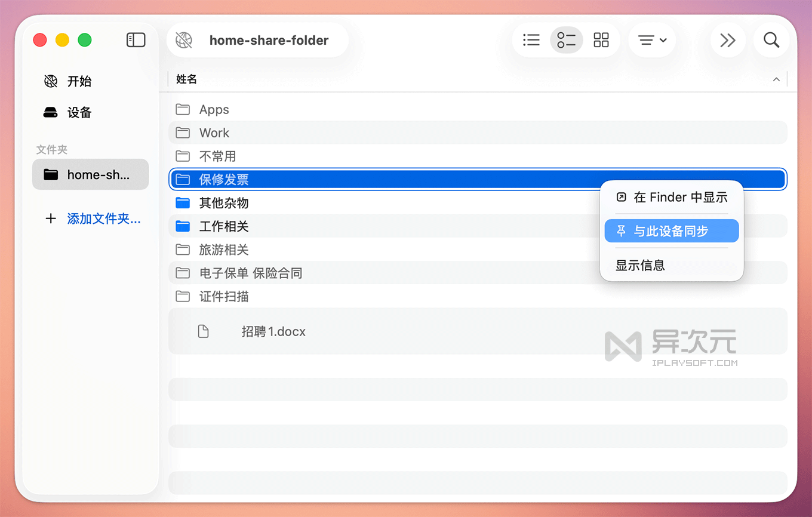Click the arrow icon in 在 Finder 中显示

(x=622, y=197)
